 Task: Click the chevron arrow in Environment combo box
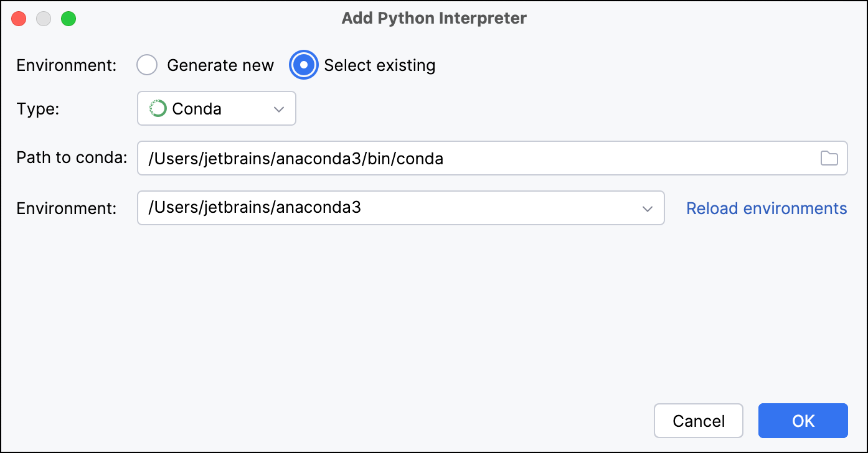(x=648, y=208)
